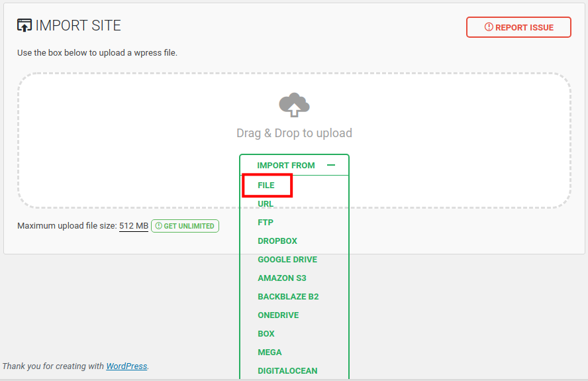The width and height of the screenshot is (588, 381).
Task: Pick DIGITALOCEAN import source
Action: pos(287,371)
